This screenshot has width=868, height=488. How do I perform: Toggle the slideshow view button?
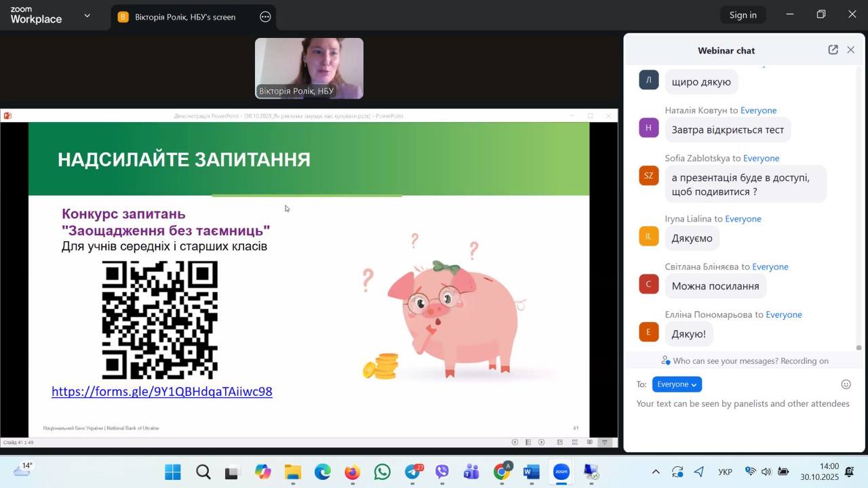click(606, 443)
